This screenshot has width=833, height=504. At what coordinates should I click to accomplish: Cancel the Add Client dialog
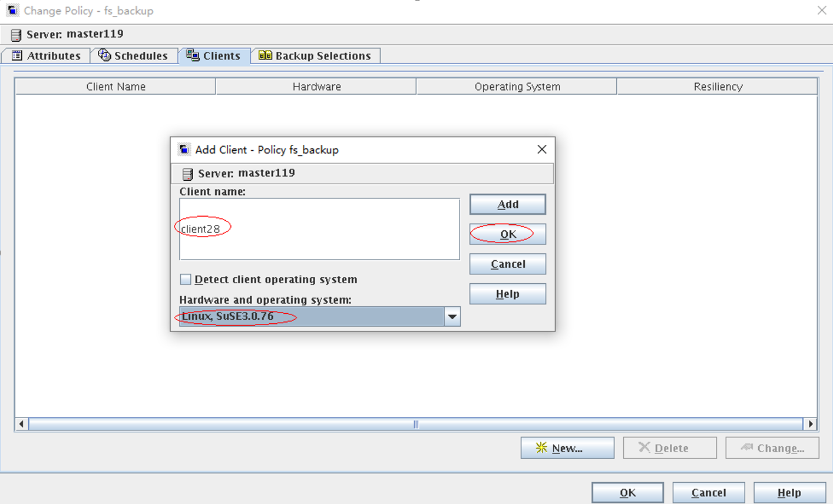tap(507, 264)
